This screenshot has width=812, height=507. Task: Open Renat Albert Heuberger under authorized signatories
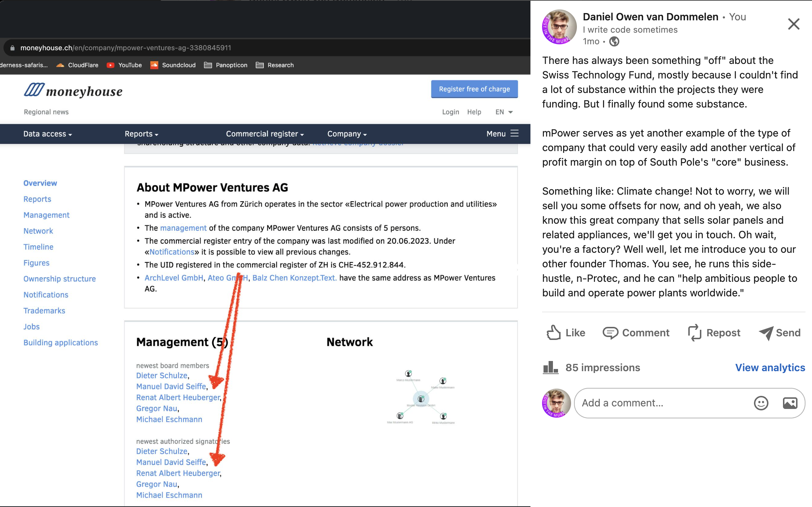(178, 473)
